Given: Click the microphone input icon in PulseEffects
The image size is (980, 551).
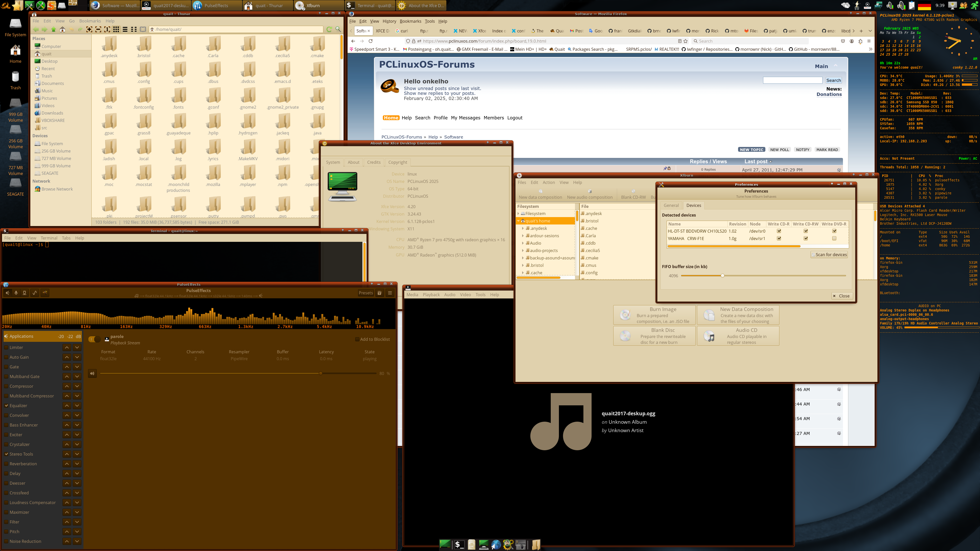Looking at the screenshot, I should click(x=16, y=293).
